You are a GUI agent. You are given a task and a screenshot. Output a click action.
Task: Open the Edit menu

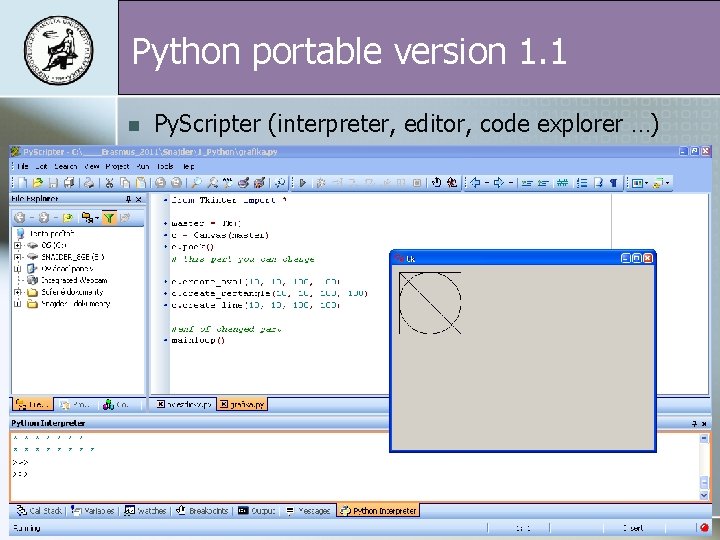click(41, 166)
